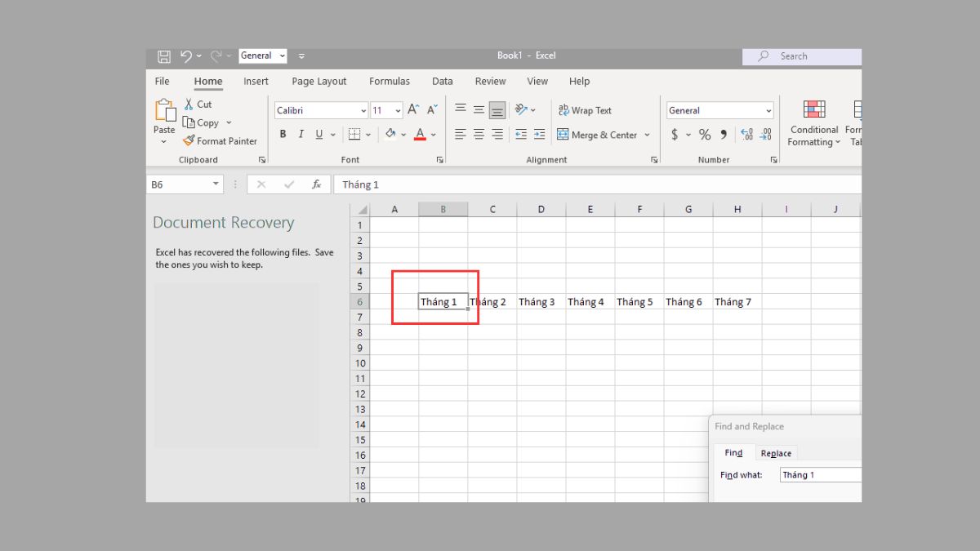Image resolution: width=980 pixels, height=551 pixels.
Task: Toggle italic formatting
Action: [x=301, y=134]
